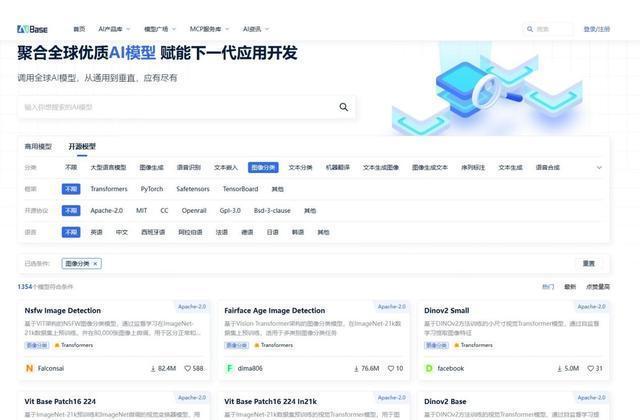Viewport: 640px width, 420px height.
Task: Filter license by Bsd-3-clause
Action: click(x=272, y=211)
